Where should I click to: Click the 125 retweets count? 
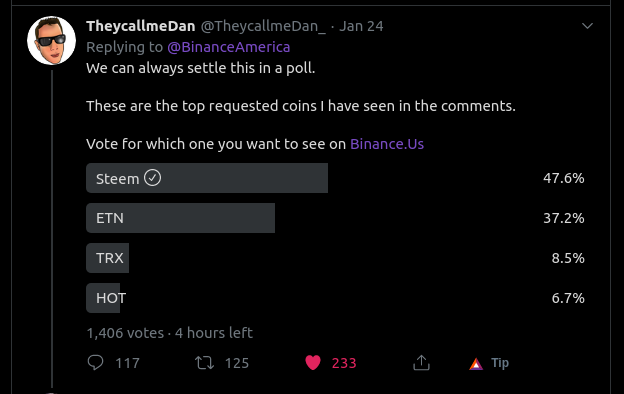(x=237, y=363)
